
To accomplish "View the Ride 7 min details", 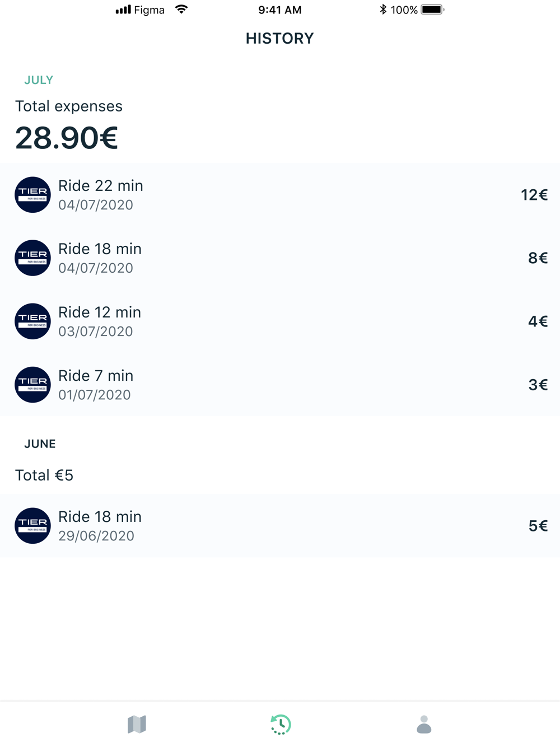I will pos(280,385).
